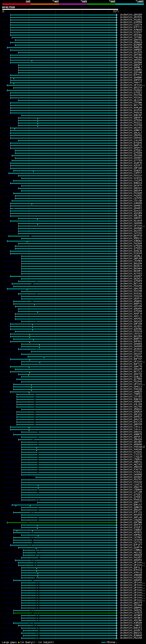Screen dimensions: 146x644
Task: Select the UniRef100_Q6J2U5 label
Action: pyautogui.click(x=131, y=100)
